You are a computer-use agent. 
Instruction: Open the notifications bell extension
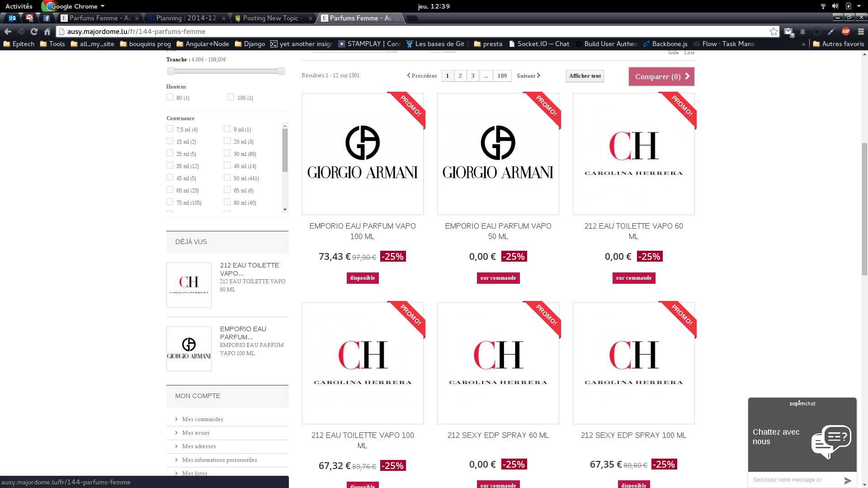(802, 32)
